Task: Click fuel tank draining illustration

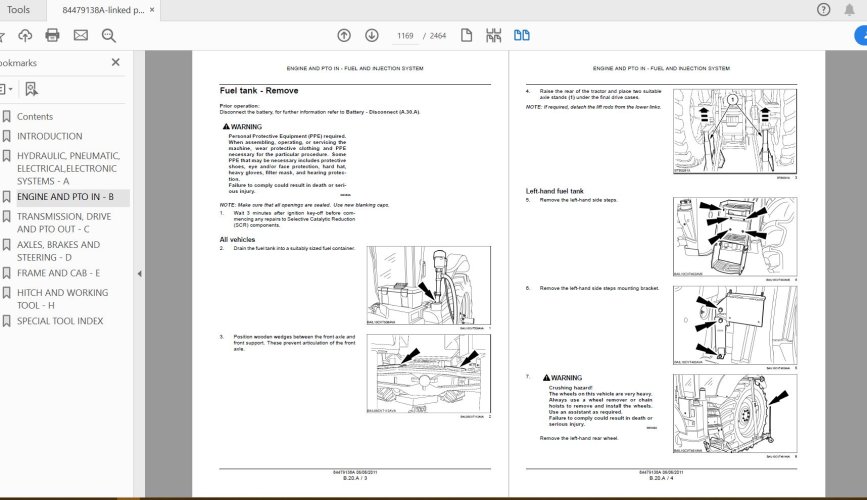Action: point(429,285)
